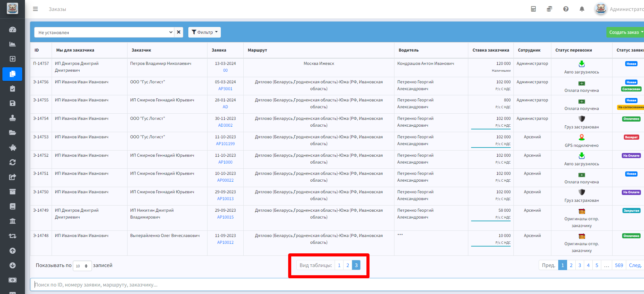This screenshot has width=644, height=294.
Task: Click the 'Закрытая' status badge
Action: click(x=631, y=211)
